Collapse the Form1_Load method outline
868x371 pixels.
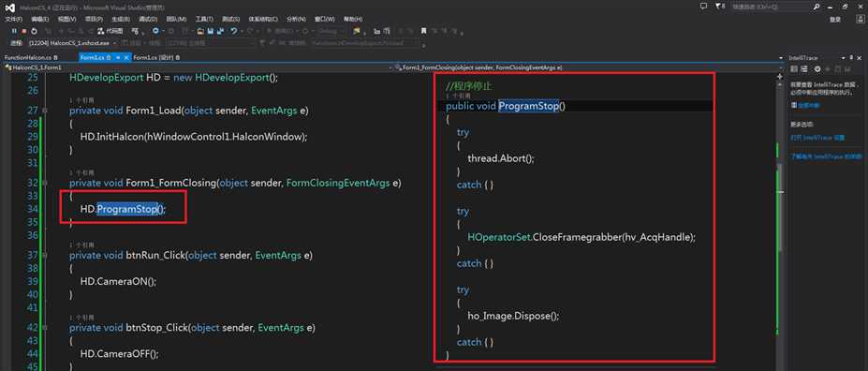[45, 111]
